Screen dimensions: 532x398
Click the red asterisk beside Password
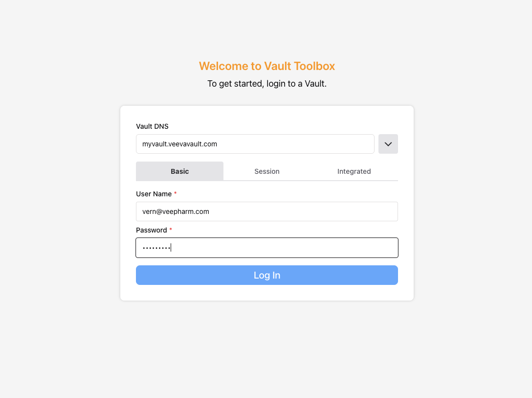point(171,230)
